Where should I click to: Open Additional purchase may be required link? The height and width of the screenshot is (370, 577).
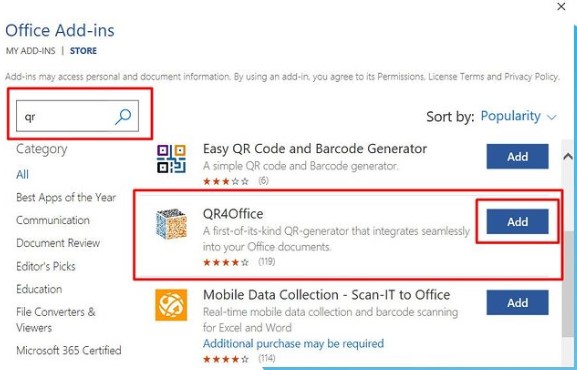tap(293, 343)
